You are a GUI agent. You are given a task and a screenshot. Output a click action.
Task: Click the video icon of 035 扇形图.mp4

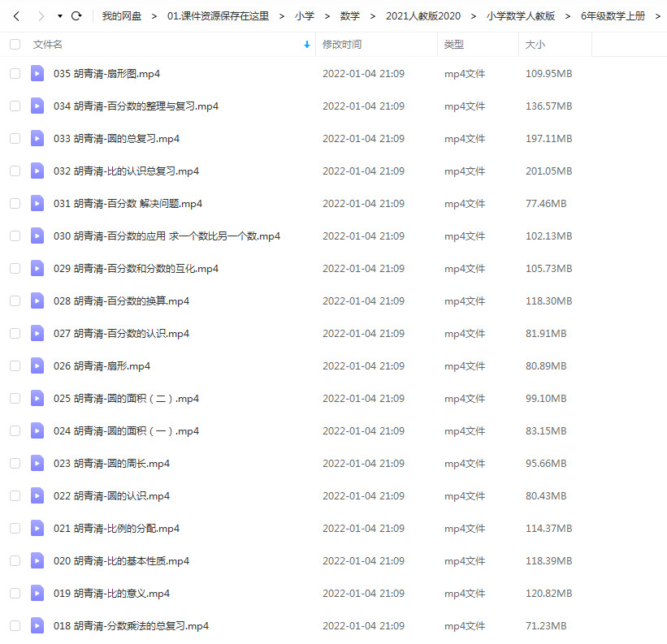tap(37, 74)
